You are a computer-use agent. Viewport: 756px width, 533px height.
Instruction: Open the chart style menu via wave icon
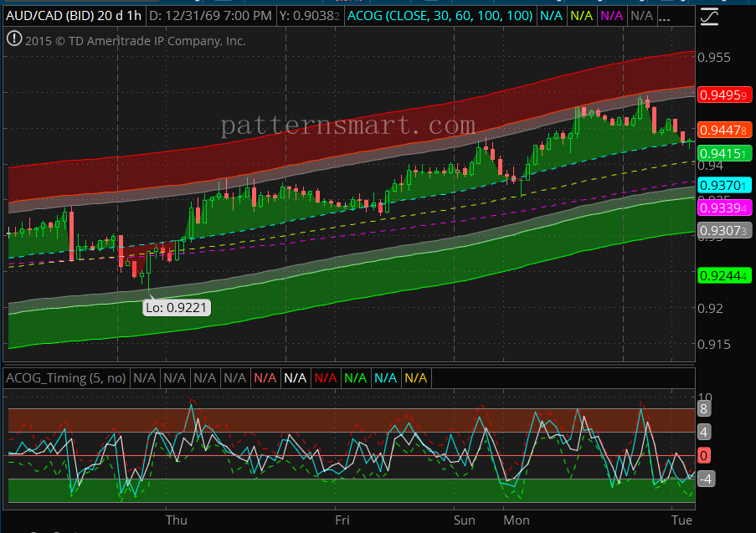(x=710, y=16)
